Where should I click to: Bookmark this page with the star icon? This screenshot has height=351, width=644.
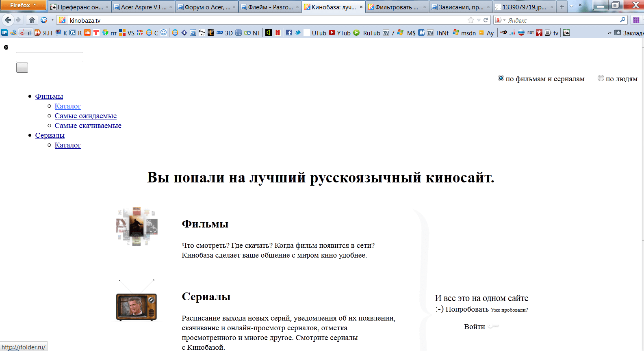coord(471,20)
